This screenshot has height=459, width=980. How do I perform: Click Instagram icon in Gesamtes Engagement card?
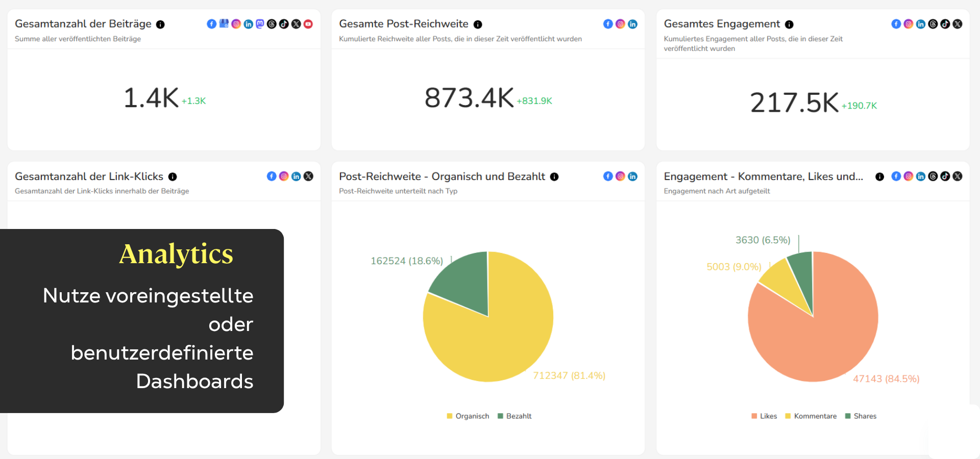point(909,24)
